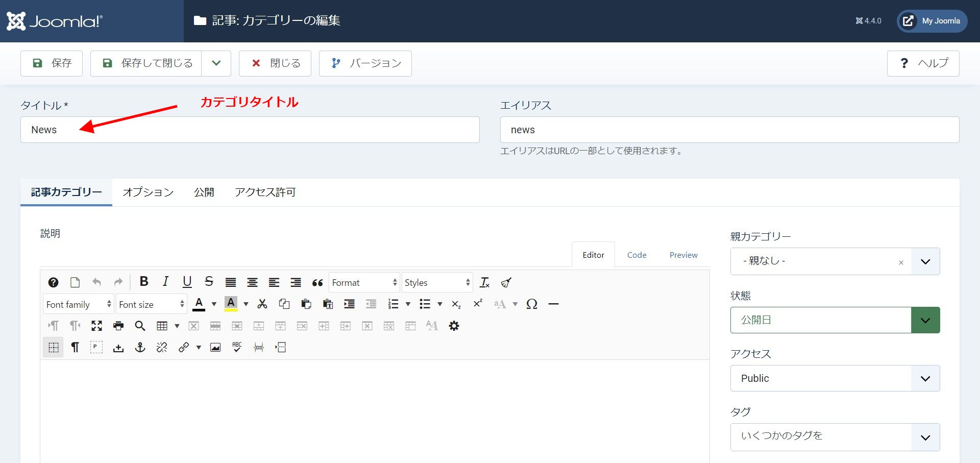Insert a special character with Omega icon

pyautogui.click(x=531, y=304)
